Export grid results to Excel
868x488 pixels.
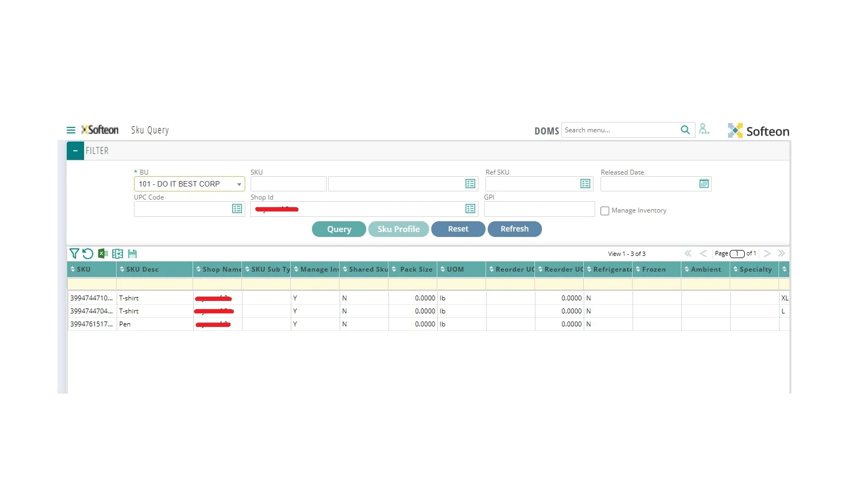pyautogui.click(x=103, y=254)
